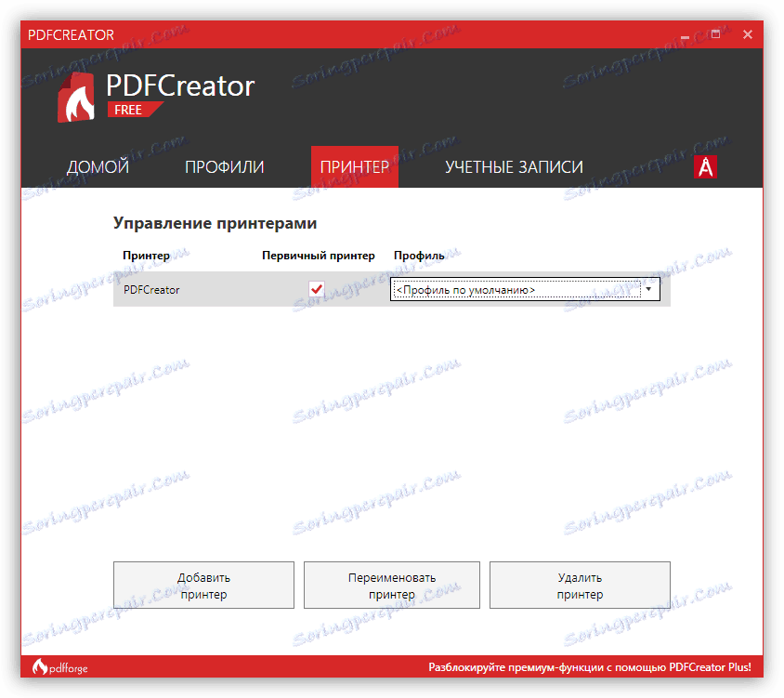Open the PDFCreator Plus premium link

590,667
